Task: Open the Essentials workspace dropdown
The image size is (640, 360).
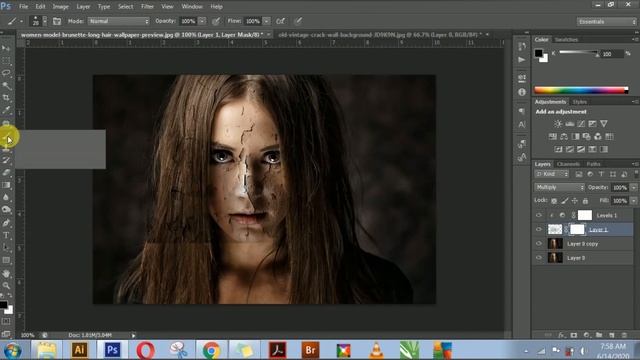Action: point(607,22)
